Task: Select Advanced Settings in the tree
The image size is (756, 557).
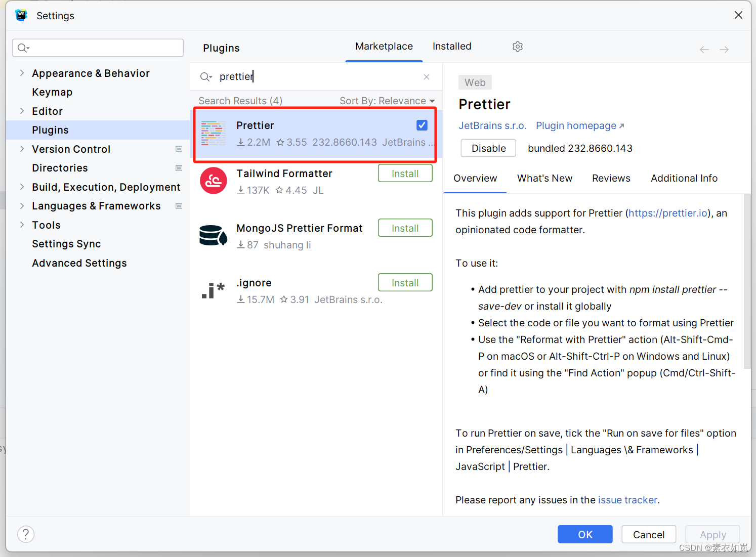Action: (79, 263)
